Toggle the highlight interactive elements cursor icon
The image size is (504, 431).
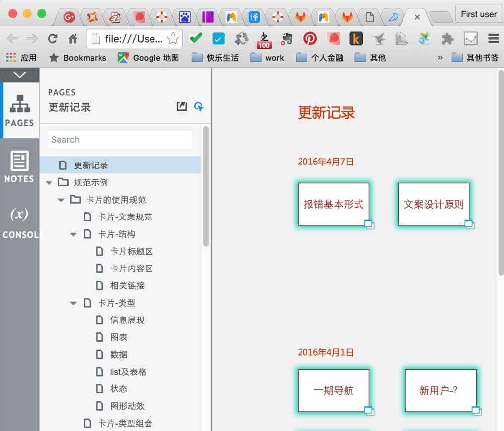[x=199, y=106]
